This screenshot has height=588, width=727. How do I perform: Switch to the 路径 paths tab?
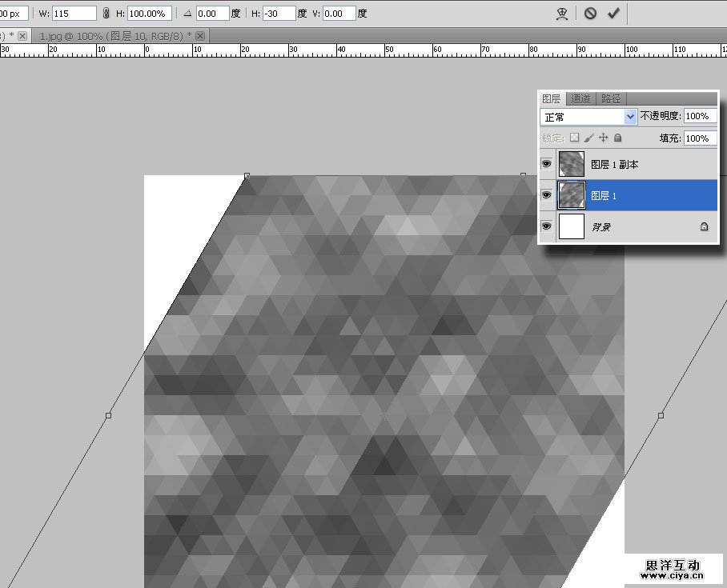[611, 99]
